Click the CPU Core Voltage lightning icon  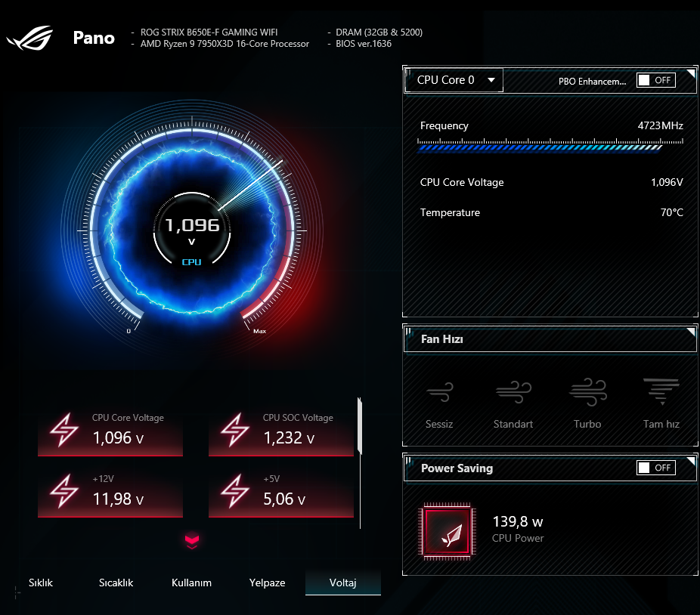(x=63, y=430)
